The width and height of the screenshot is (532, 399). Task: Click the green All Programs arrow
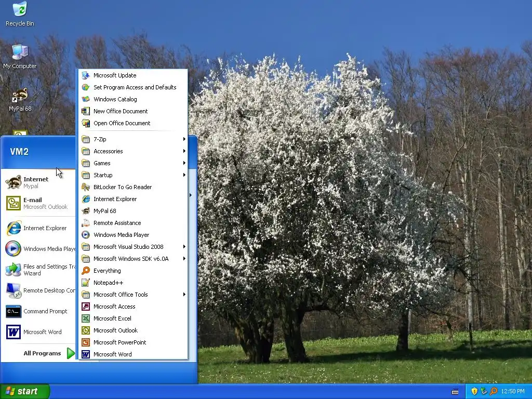tap(71, 353)
